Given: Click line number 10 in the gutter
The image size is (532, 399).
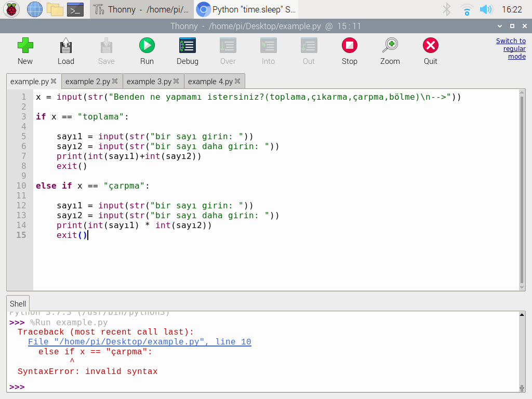Looking at the screenshot, I should tap(21, 185).
